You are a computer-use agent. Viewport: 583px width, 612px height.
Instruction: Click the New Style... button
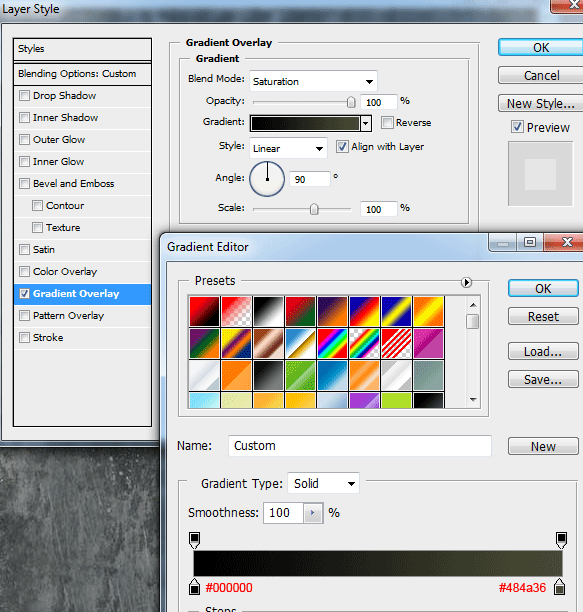tap(540, 103)
